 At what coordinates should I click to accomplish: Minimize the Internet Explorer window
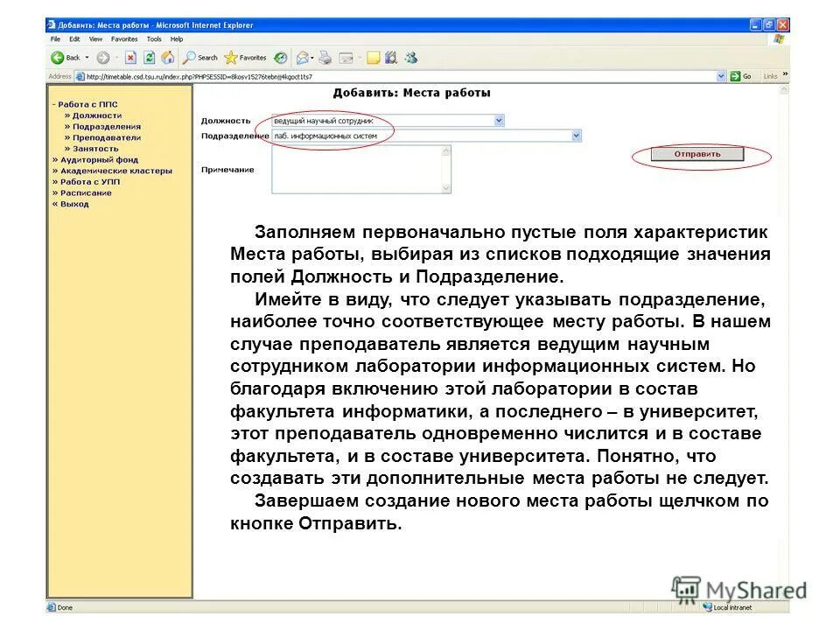click(755, 24)
